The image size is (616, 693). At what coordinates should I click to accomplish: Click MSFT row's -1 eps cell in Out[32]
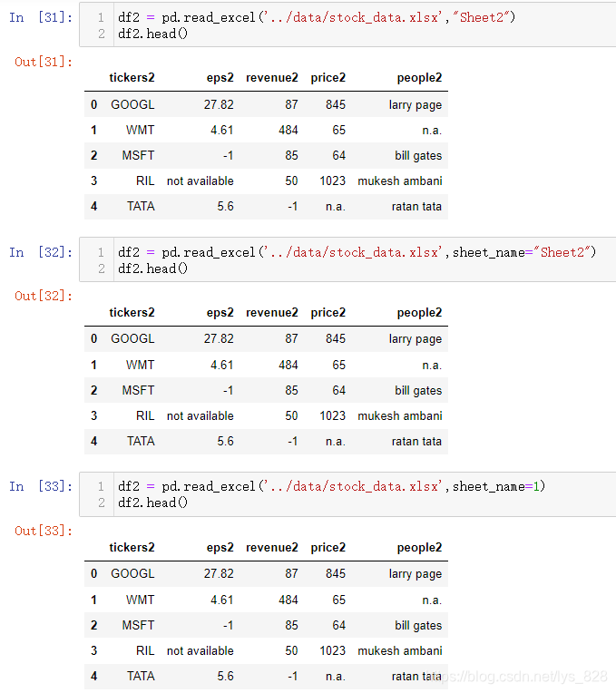point(228,390)
